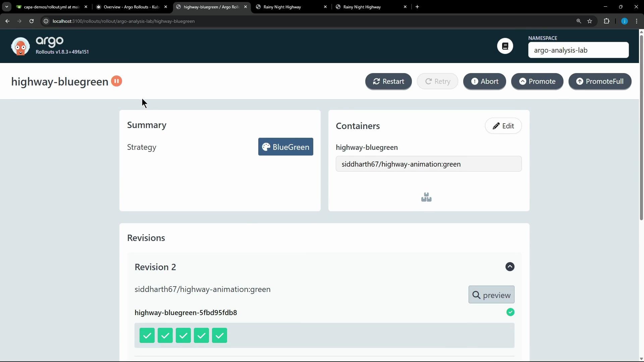Reload the page with refresh icon
The height and width of the screenshot is (362, 644).
point(32,21)
